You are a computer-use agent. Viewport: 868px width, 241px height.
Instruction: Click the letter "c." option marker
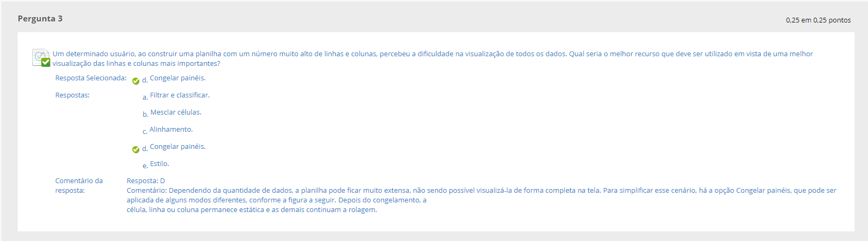coord(145,132)
